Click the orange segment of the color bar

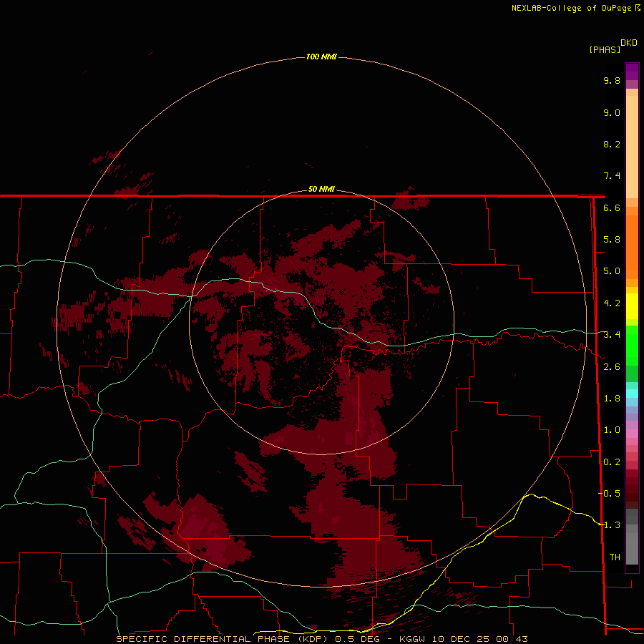coord(632,246)
